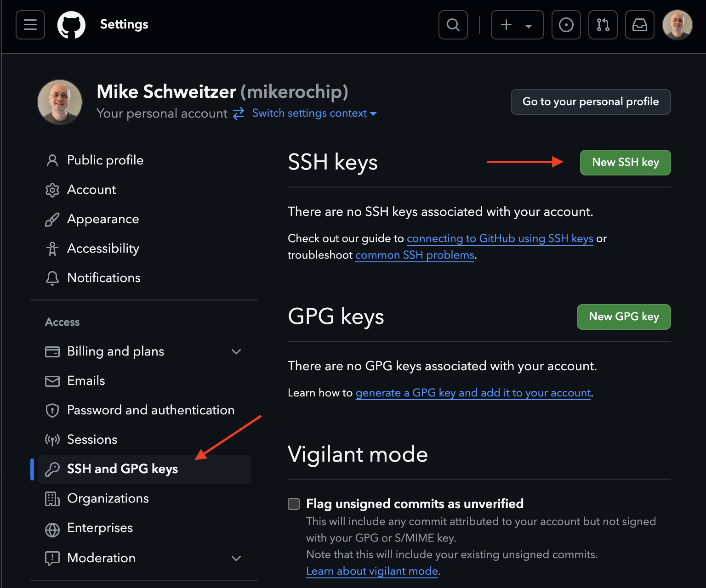Open Learn about vigilant mode link
706x588 pixels.
(x=372, y=571)
